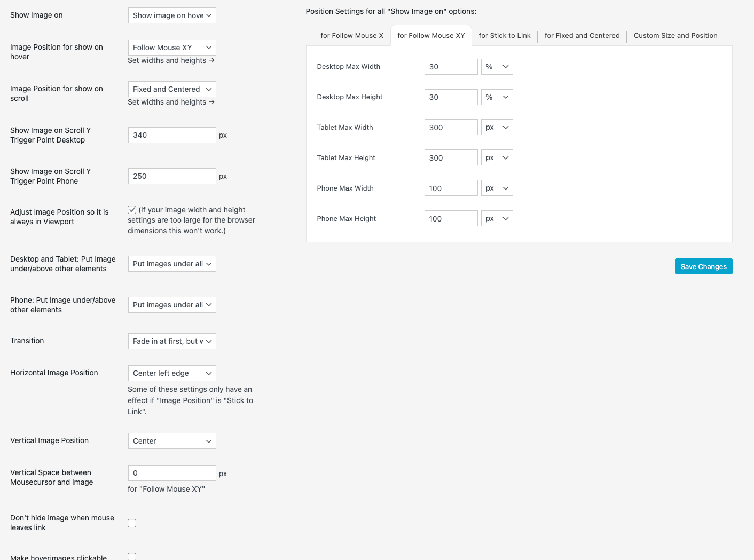The width and height of the screenshot is (754, 560).
Task: Check Make hoverimages clickable box
Action: click(132, 556)
